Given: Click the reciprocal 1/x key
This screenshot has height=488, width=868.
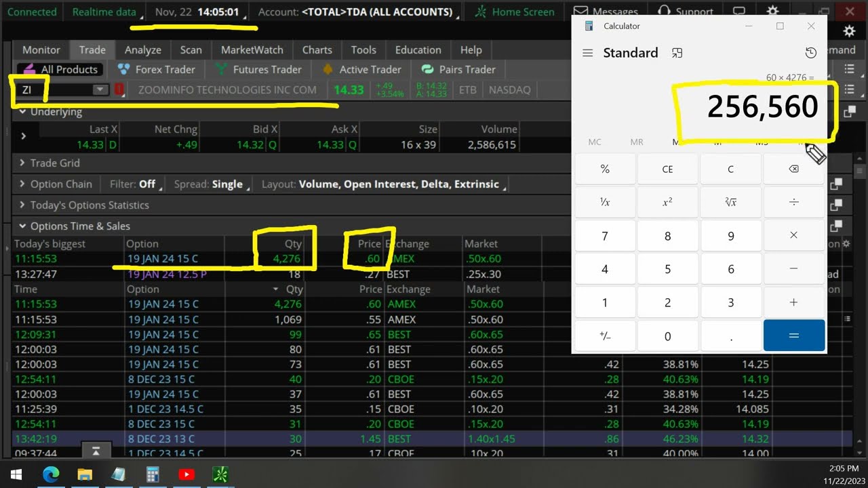Looking at the screenshot, I should tap(605, 203).
